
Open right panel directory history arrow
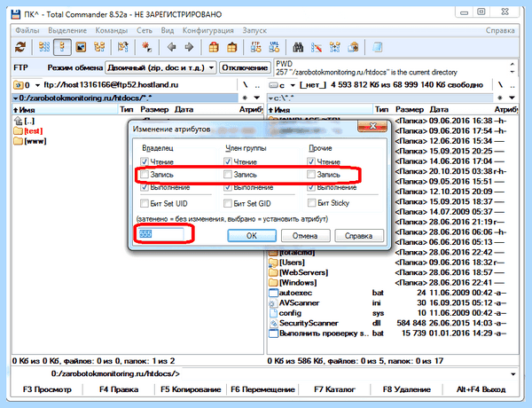click(x=512, y=98)
